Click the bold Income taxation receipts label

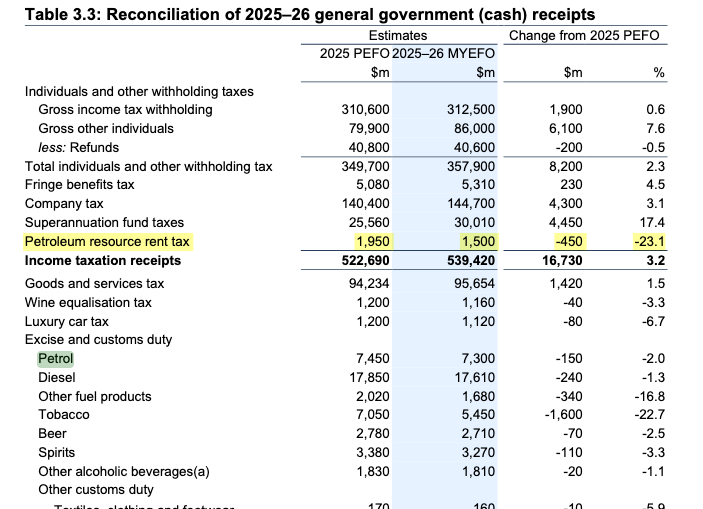(x=103, y=260)
